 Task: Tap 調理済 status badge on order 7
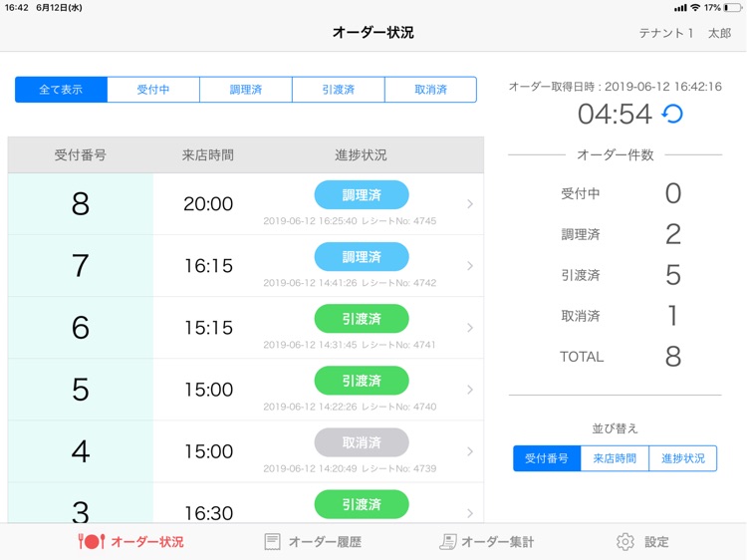click(362, 257)
